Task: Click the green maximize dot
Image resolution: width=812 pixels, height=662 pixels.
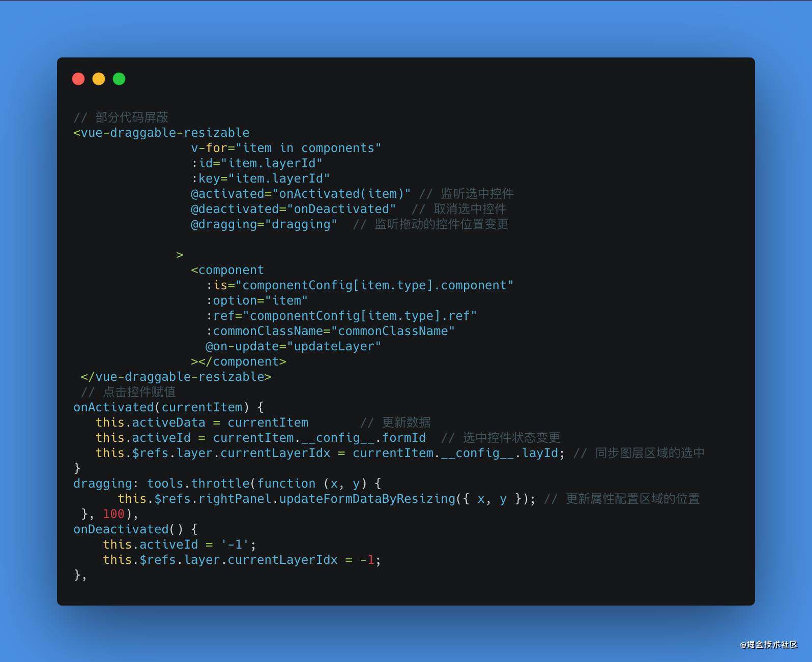Action: pos(119,79)
